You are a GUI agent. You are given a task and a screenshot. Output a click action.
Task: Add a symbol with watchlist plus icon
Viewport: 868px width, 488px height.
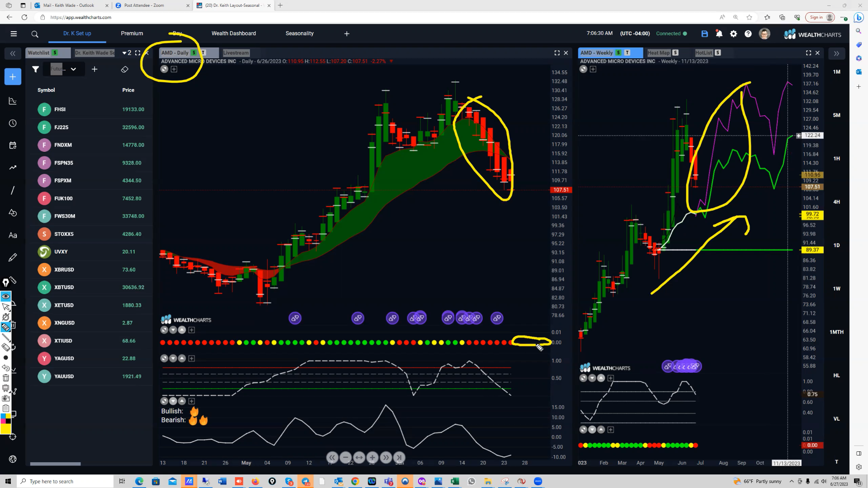click(x=94, y=69)
